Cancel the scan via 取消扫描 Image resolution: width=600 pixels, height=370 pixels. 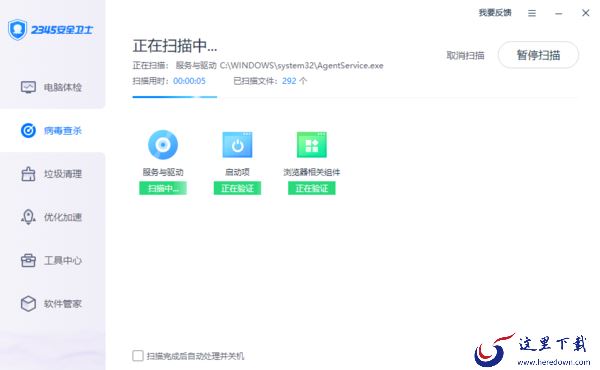pos(465,55)
